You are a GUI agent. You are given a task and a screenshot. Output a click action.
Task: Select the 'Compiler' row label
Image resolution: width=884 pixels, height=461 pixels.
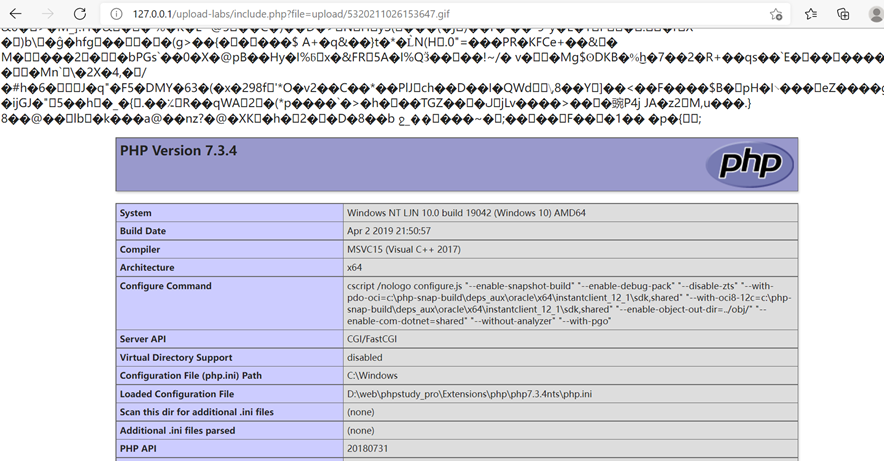pyautogui.click(x=140, y=250)
